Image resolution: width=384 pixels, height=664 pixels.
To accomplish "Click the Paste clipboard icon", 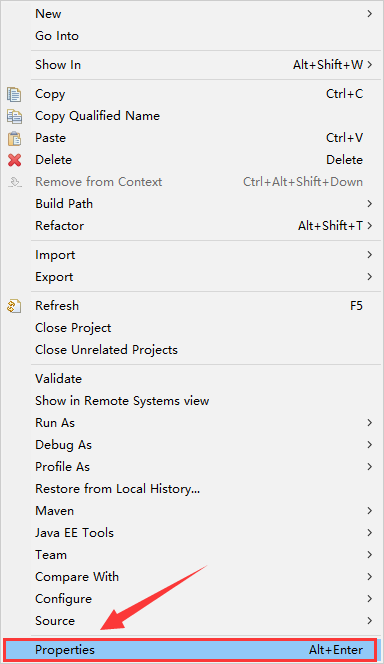I will pos(14,138).
